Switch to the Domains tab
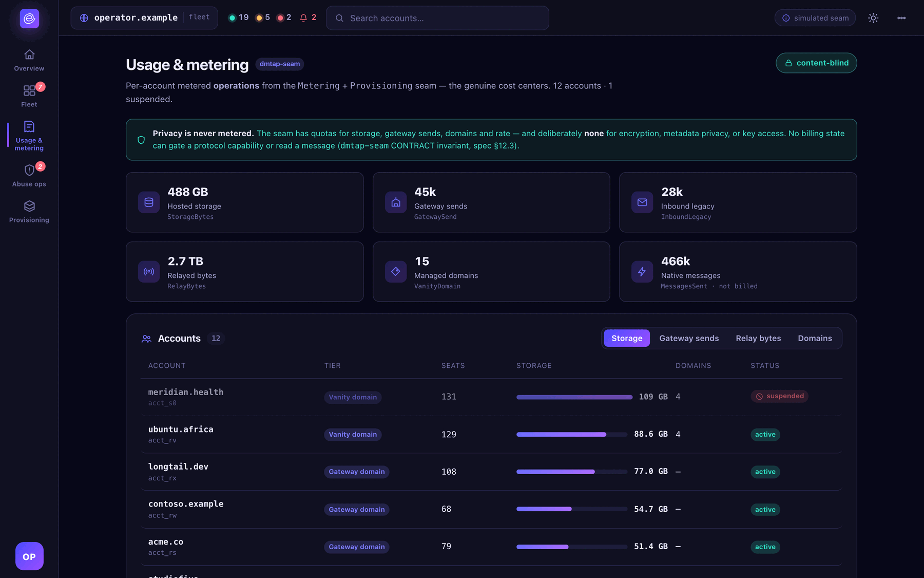The width and height of the screenshot is (924, 578). (x=815, y=338)
